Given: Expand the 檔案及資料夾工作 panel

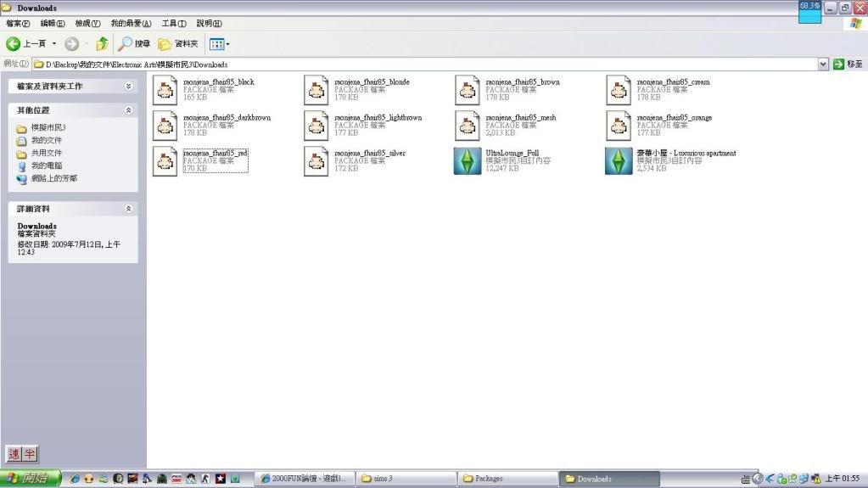Looking at the screenshot, I should 128,87.
